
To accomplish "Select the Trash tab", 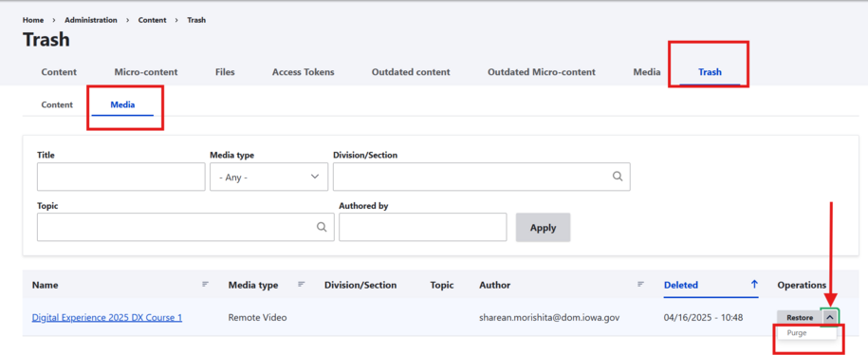I will tap(710, 72).
